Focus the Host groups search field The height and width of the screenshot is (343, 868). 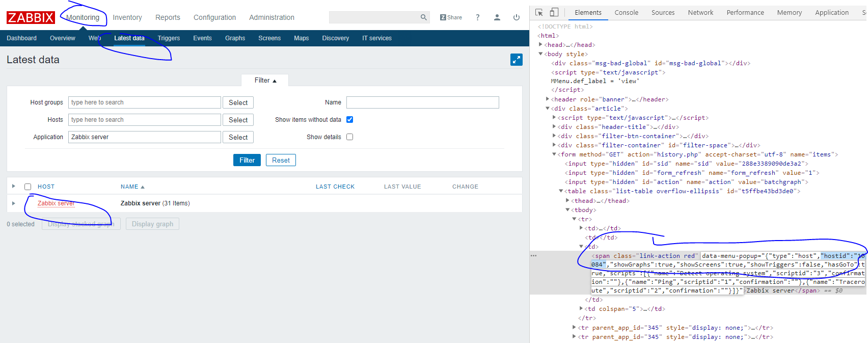coord(145,102)
